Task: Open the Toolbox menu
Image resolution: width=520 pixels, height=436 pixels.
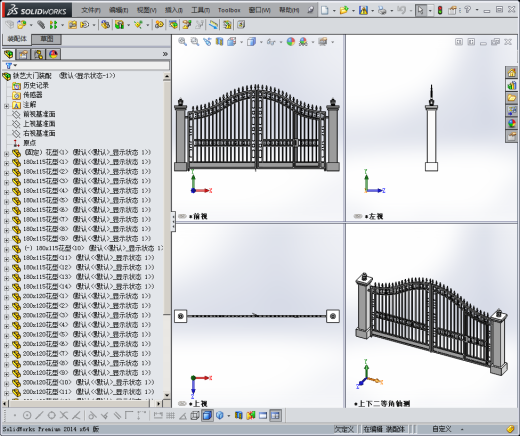Action: pyautogui.click(x=229, y=10)
